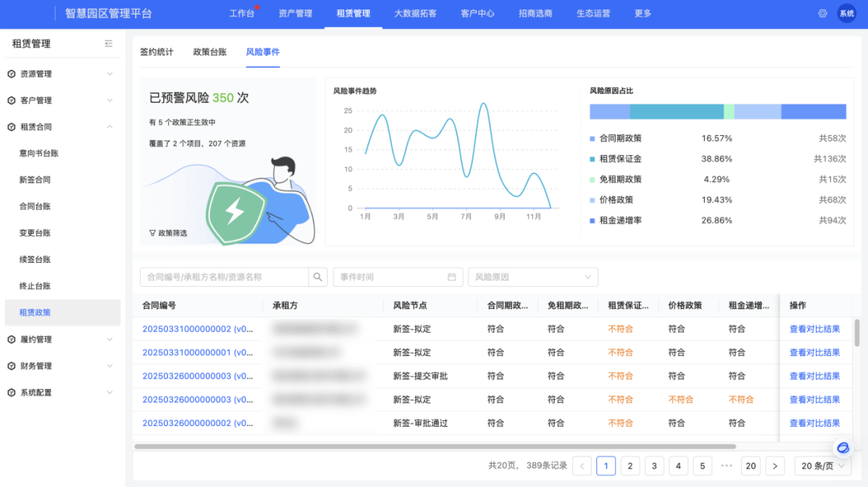Click the sidebar collapse icon beside 租赁管理
Screen dimensions: 868x487
pyautogui.click(x=108, y=43)
